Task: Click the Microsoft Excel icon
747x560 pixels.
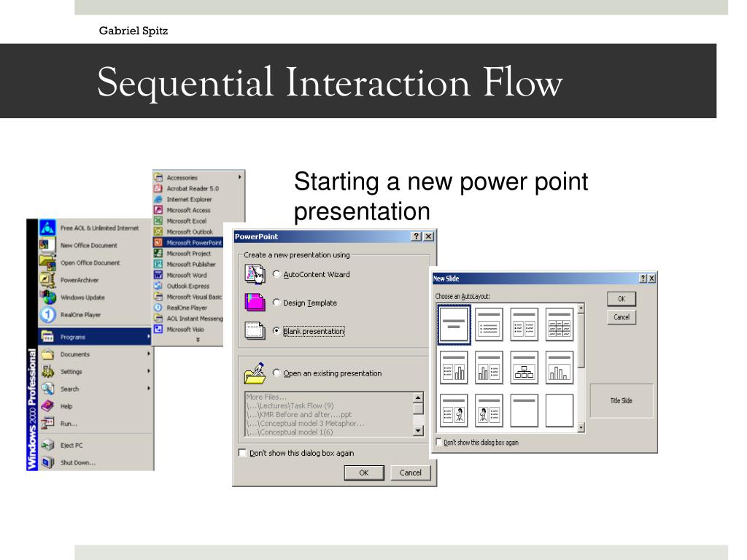Action: (x=158, y=221)
